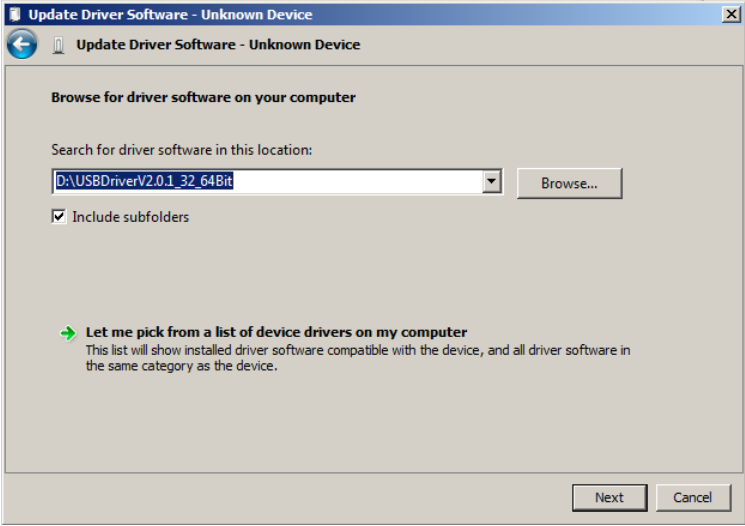
Task: Click the title bar device icon
Action: [x=15, y=14]
